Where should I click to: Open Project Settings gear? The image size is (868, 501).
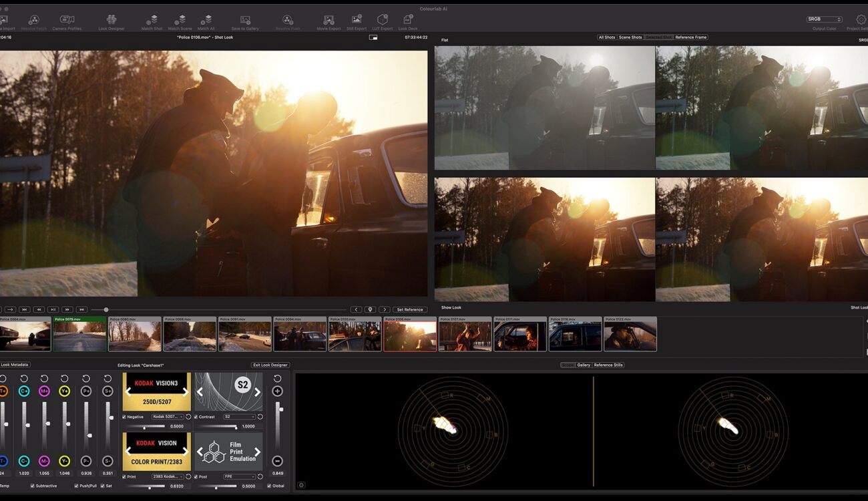(x=861, y=20)
